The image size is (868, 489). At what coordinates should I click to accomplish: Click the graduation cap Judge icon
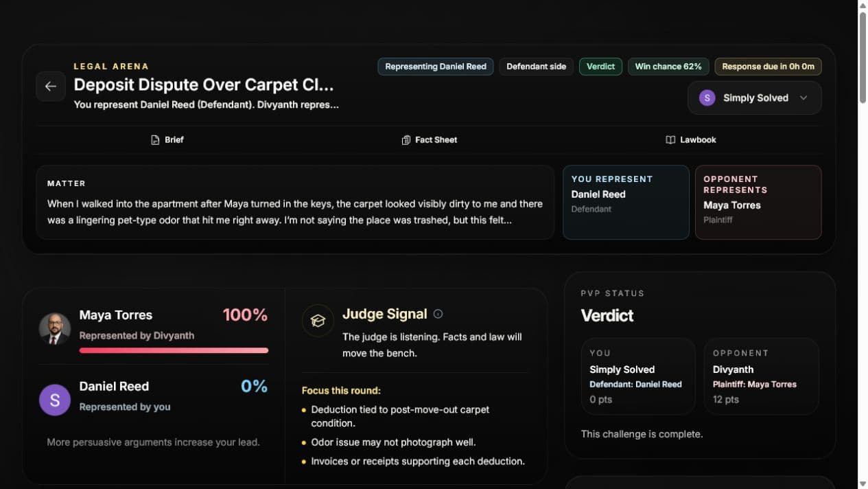pyautogui.click(x=318, y=321)
